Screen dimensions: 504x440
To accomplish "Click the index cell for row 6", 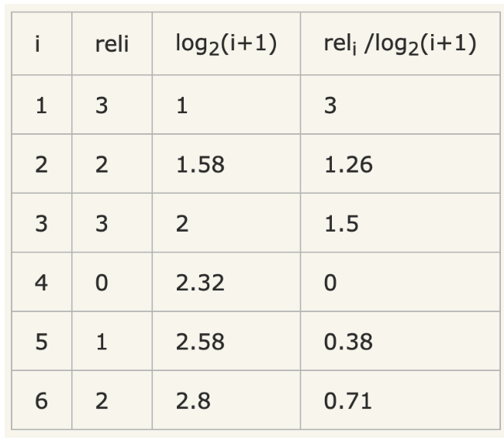I will [40, 400].
